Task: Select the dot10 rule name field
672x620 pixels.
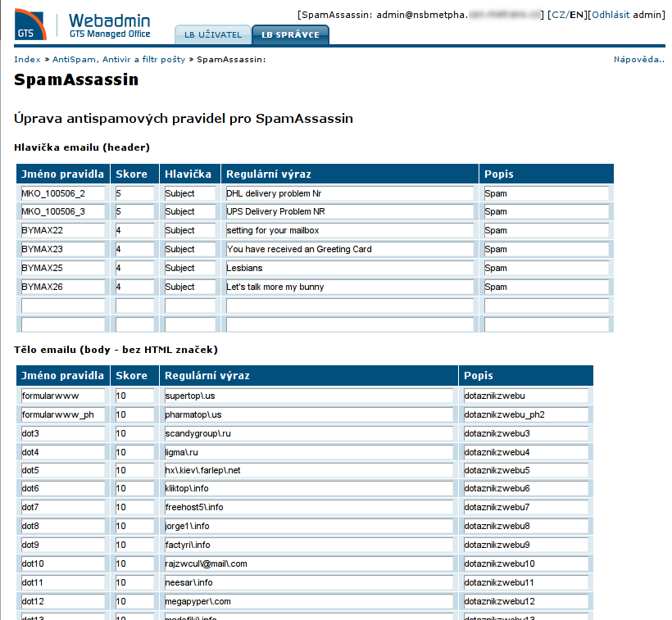Action: 63,563
